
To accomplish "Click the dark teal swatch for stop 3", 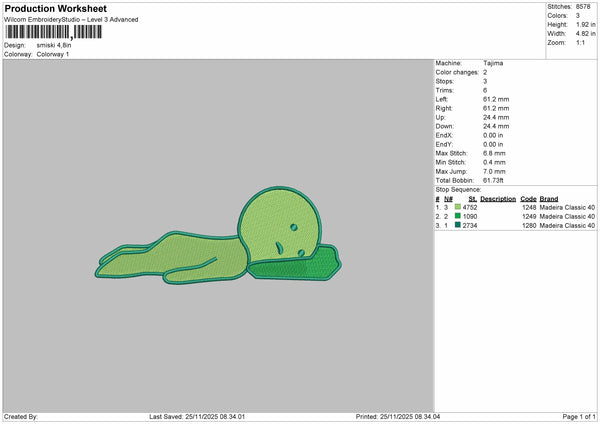I will (x=458, y=226).
